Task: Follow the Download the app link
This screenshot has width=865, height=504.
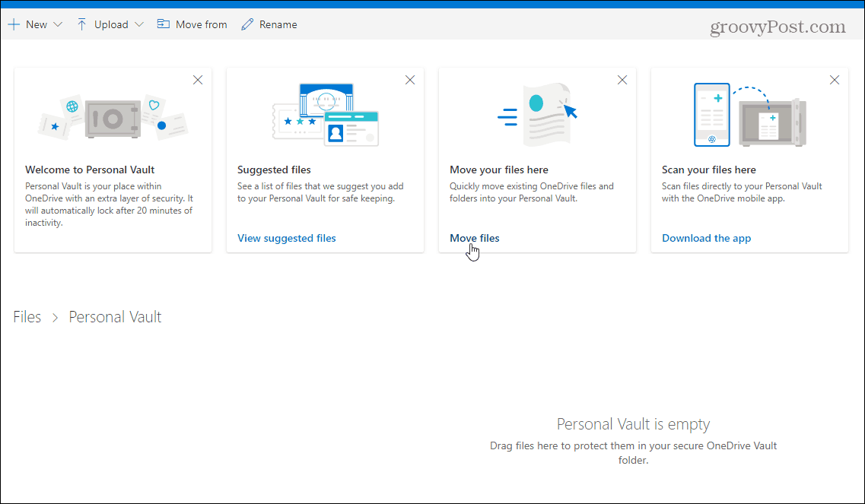Action: [x=707, y=238]
